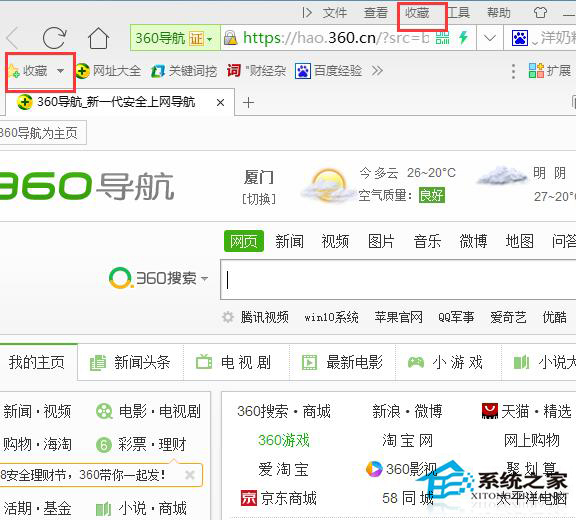
Task: Open the 文件 menu
Action: pyautogui.click(x=335, y=13)
